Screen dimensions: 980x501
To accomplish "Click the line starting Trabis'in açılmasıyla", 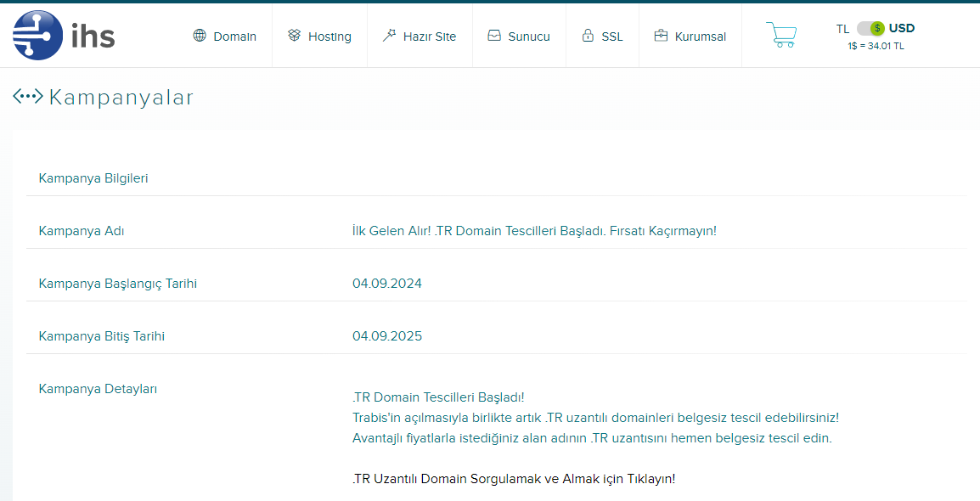I will pos(595,417).
